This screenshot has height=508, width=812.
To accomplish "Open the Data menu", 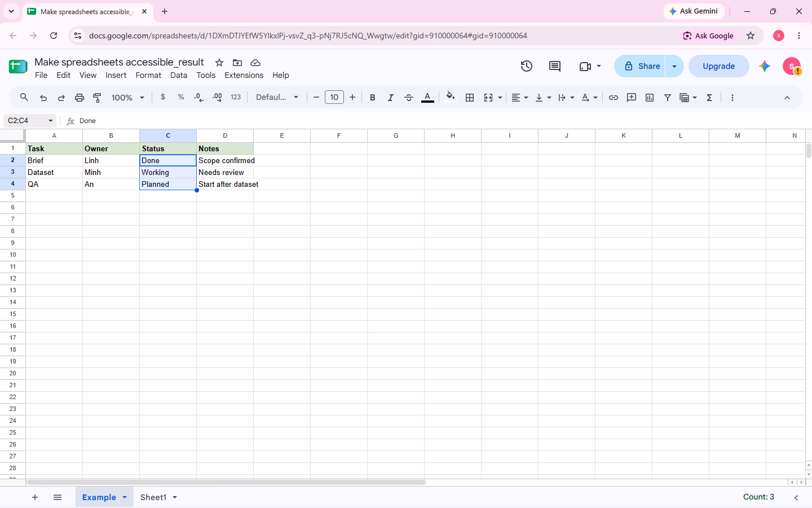I will click(179, 75).
